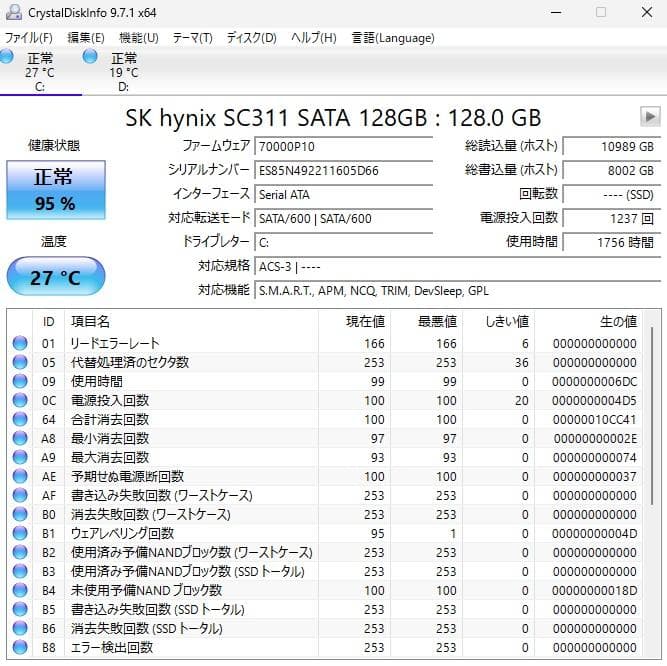
Task: Go to next disk arrow button
Action: click(650, 116)
